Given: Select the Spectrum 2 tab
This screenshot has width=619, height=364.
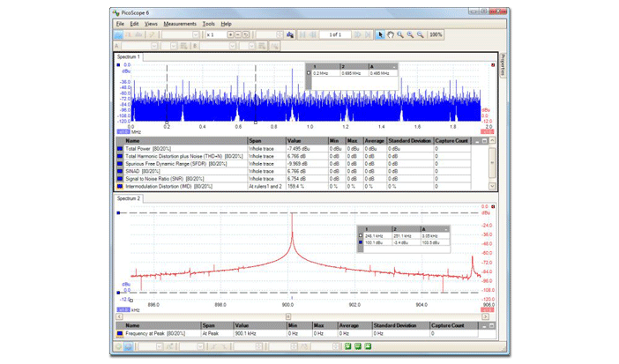Looking at the screenshot, I should tap(129, 198).
